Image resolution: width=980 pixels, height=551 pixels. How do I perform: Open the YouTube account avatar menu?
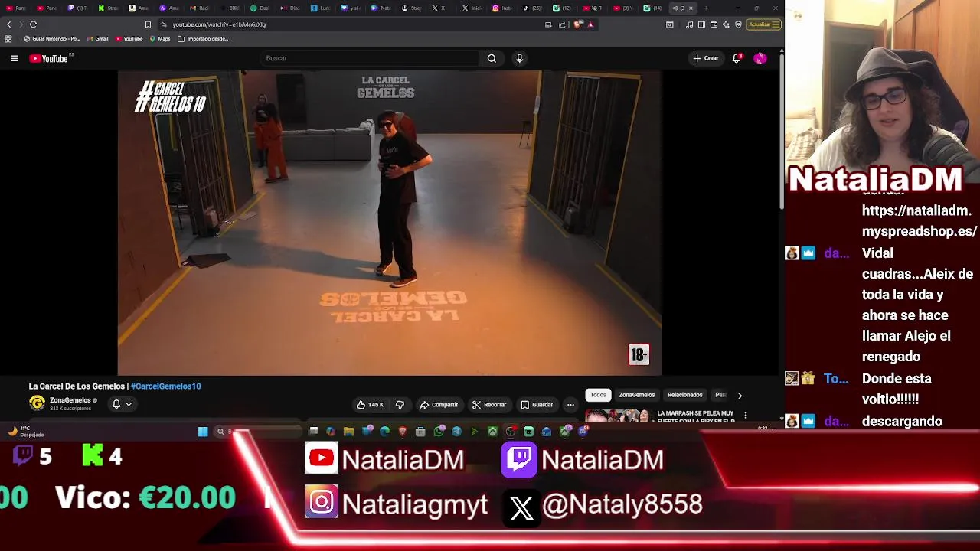point(760,58)
